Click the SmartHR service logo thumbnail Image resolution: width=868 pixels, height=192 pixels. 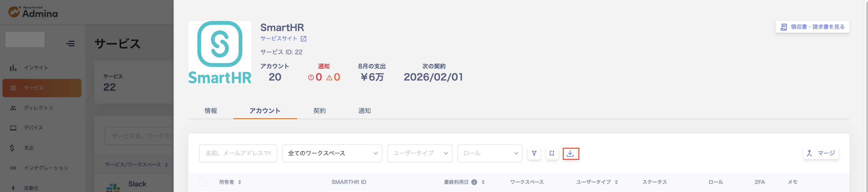220,52
